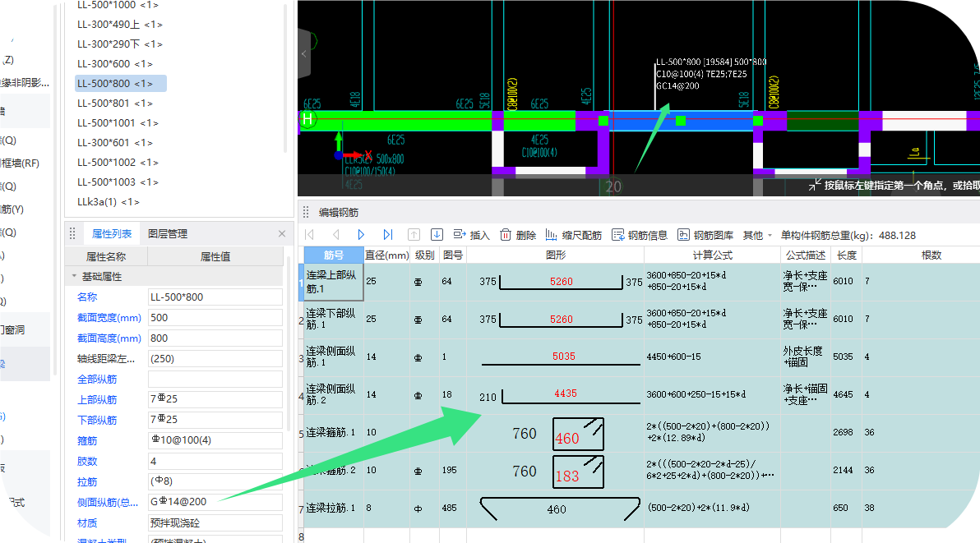Switch to 属性列表 tab

point(112,233)
